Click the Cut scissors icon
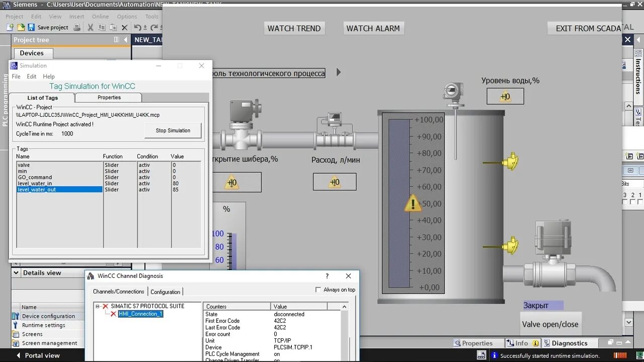Screen dimensions: 644x362 pyautogui.click(x=91, y=27)
